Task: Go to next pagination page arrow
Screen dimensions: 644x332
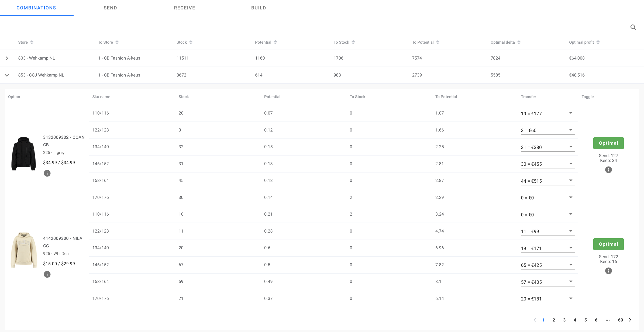Action: [630, 320]
